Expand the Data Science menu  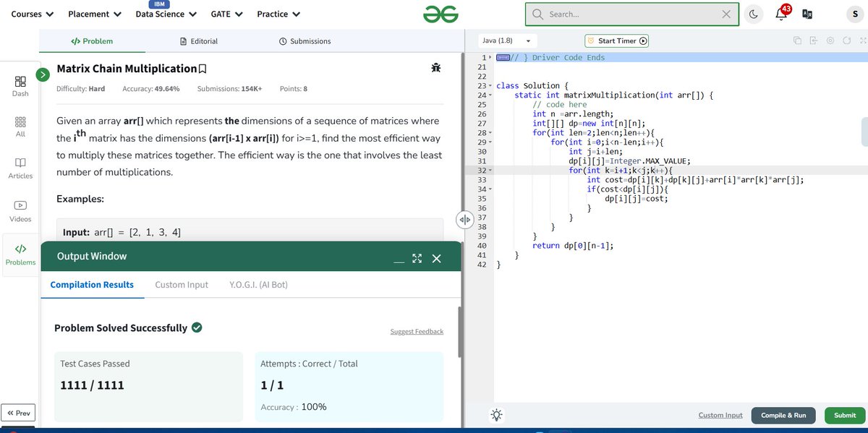coord(165,14)
